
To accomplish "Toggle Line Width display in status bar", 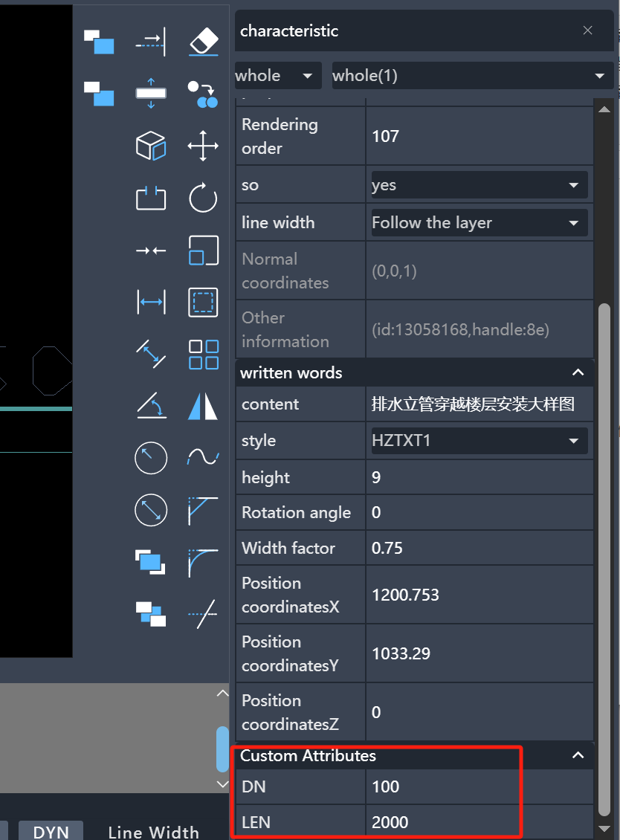I will [153, 831].
